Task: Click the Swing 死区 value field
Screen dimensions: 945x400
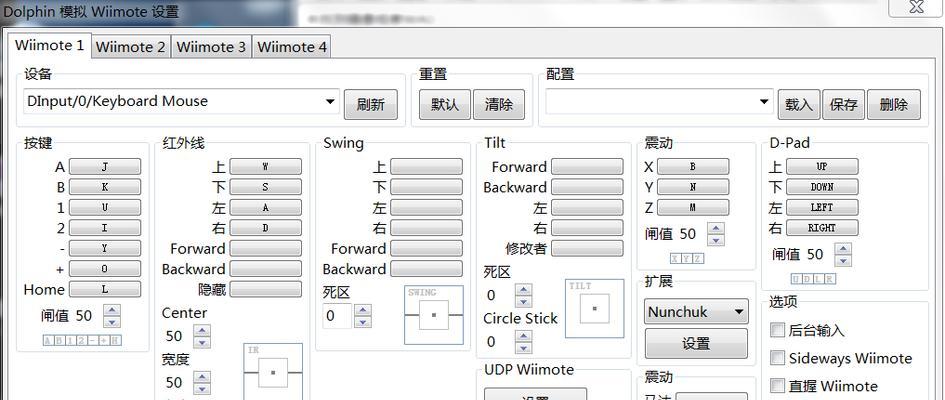Action: click(x=338, y=316)
